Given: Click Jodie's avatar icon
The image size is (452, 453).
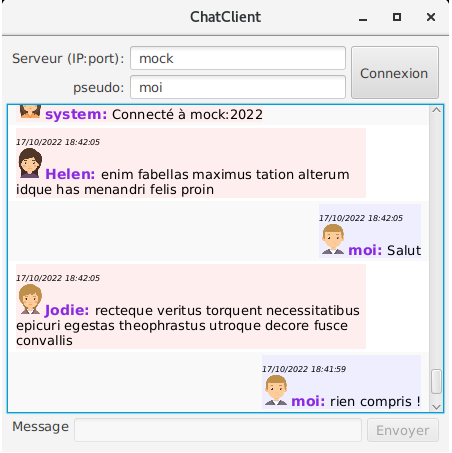Looking at the screenshot, I should (30, 299).
